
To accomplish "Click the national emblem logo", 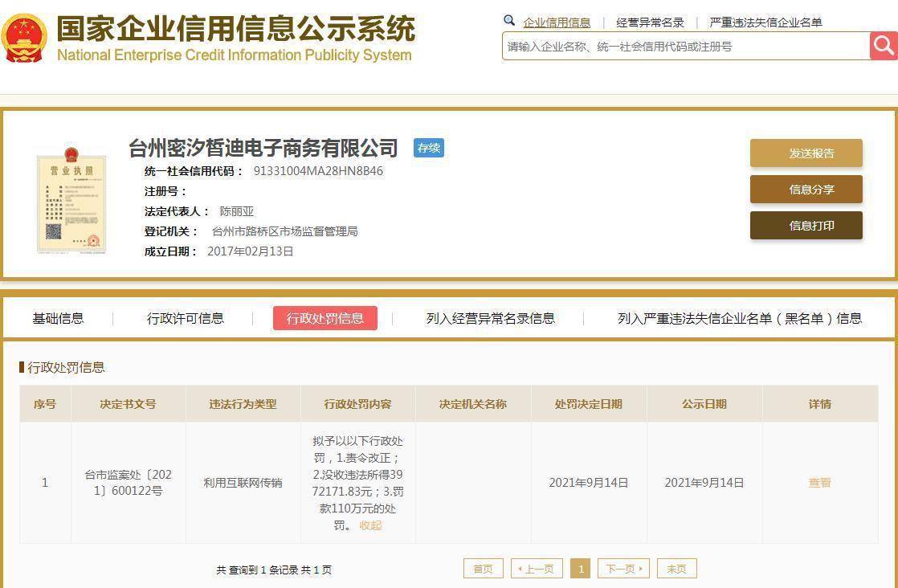I will click(27, 35).
